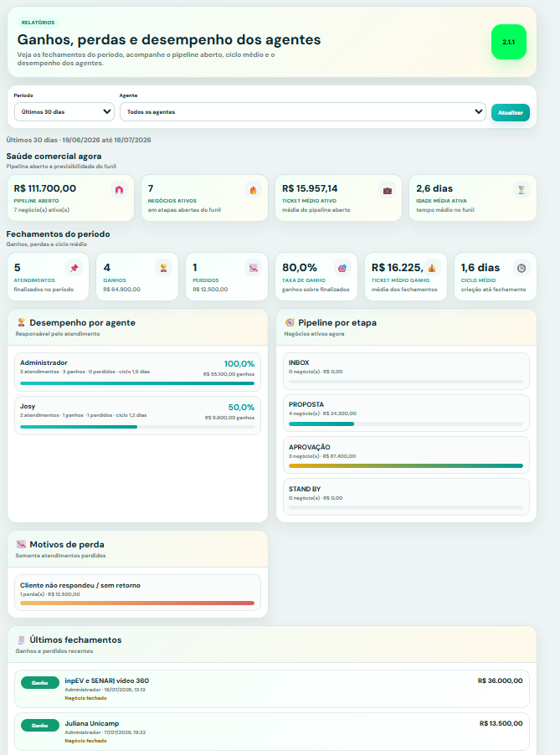Open the PROPOSTA pipeline stage card

[406, 413]
